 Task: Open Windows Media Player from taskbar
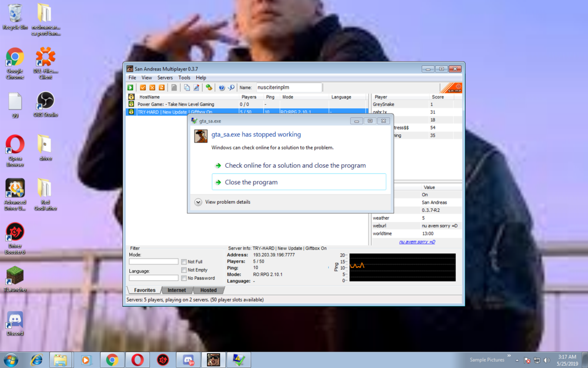pyautogui.click(x=86, y=360)
